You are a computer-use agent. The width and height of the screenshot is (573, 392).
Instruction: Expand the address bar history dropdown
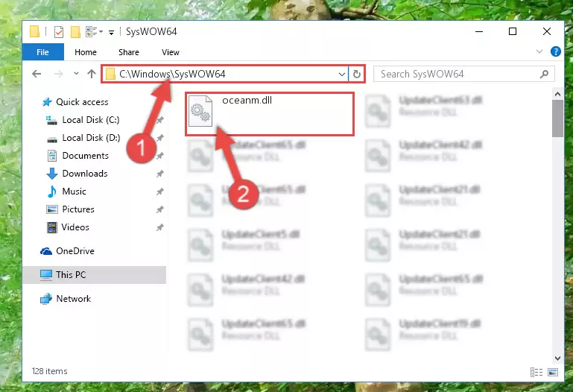(342, 75)
